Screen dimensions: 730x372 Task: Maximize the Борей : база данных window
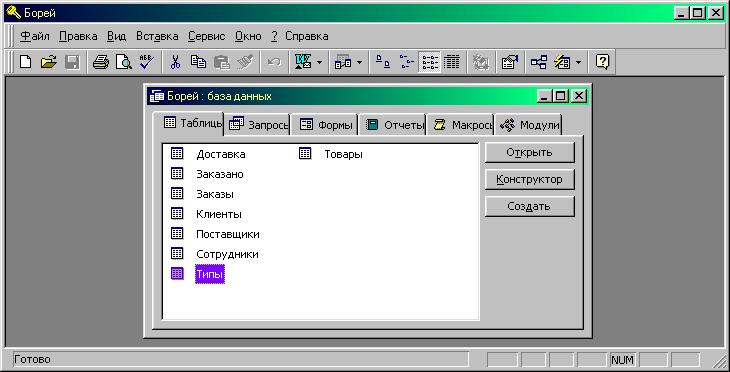coord(560,96)
